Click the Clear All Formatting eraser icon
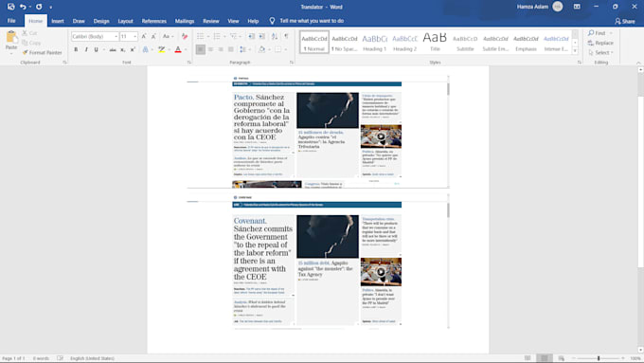Viewport: 644px width, 363px height. pos(185,37)
